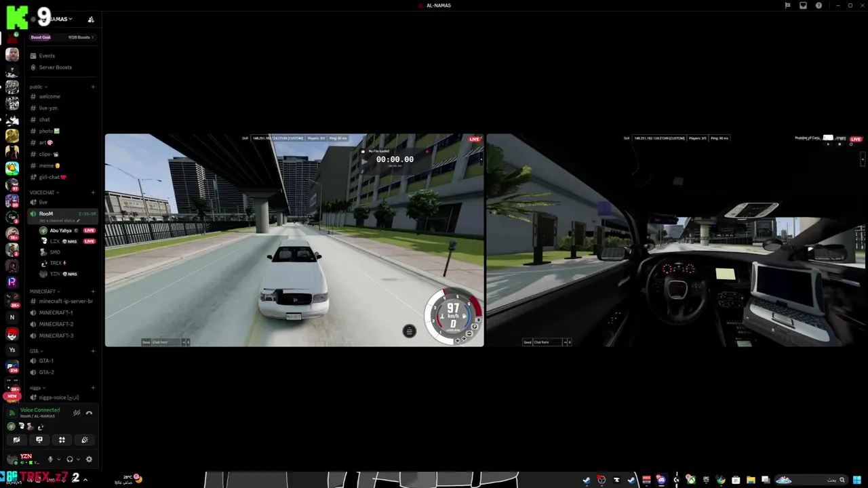Viewport: 868px width, 488px height.
Task: Switch to the server with the N icon
Action: tap(12, 317)
